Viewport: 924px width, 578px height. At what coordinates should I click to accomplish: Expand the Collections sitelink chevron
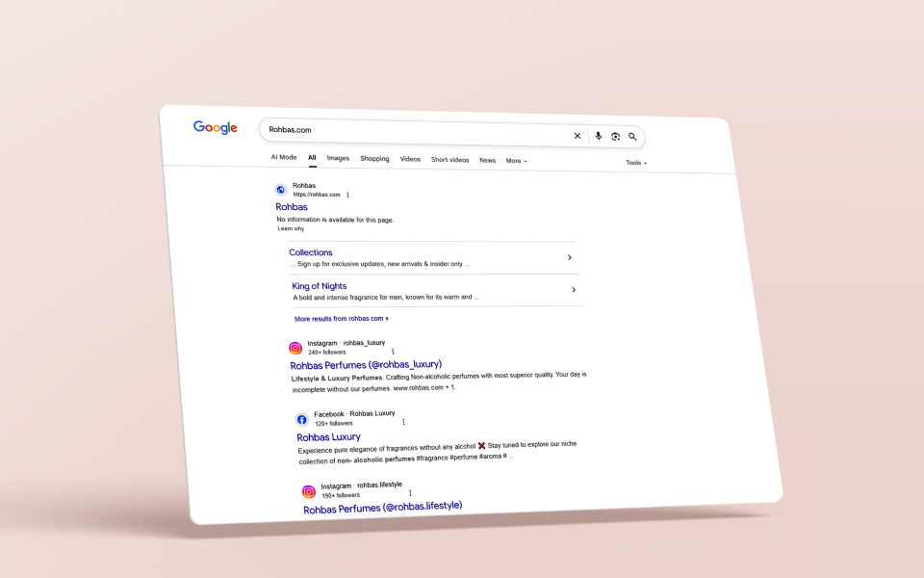[569, 257]
